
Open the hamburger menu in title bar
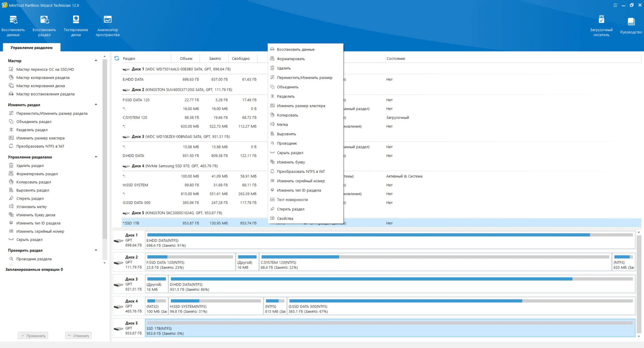pyautogui.click(x=615, y=5)
